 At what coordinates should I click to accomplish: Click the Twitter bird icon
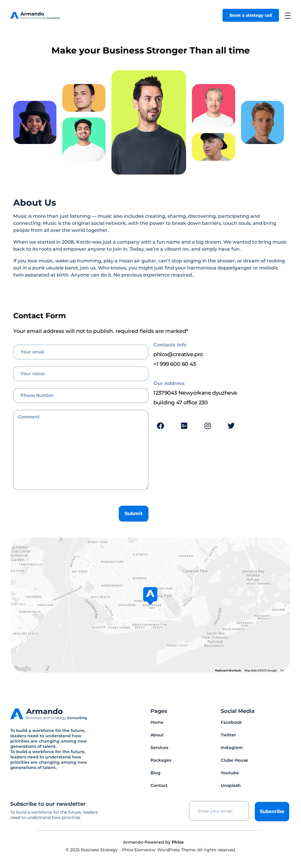231,425
